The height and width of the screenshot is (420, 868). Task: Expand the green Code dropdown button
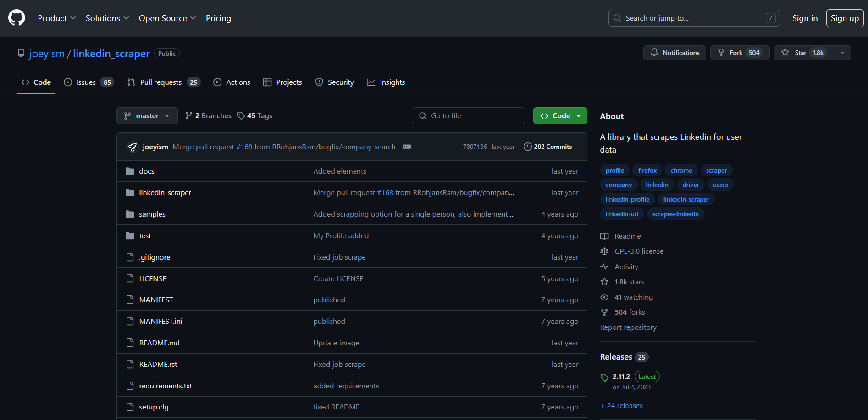click(560, 116)
